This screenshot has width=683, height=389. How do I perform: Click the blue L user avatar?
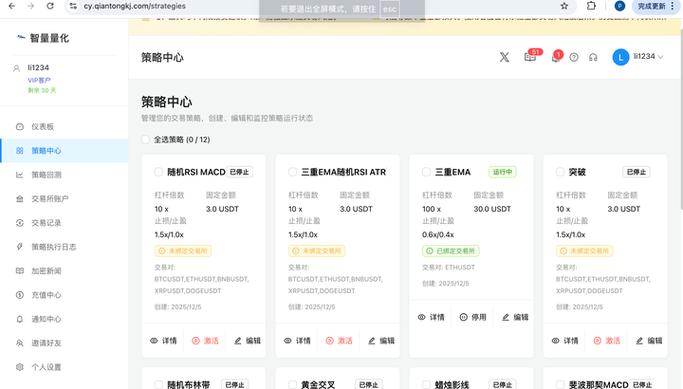621,57
